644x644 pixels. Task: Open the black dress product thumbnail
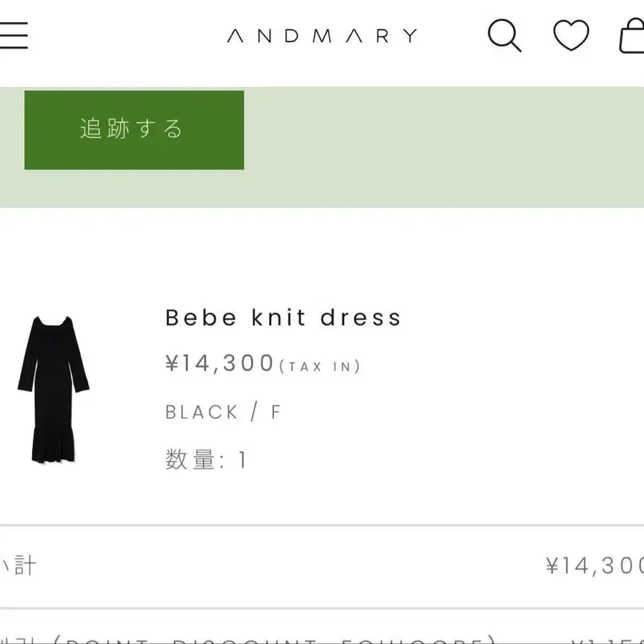point(54,389)
